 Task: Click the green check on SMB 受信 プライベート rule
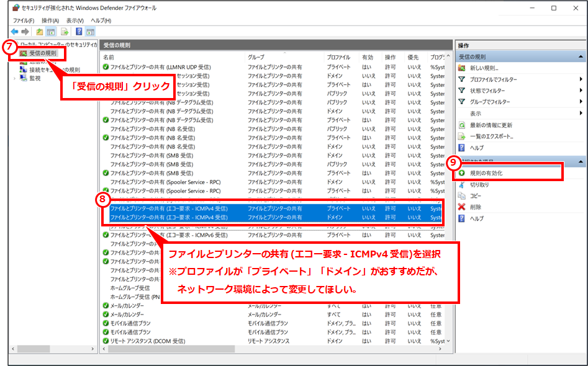[106, 173]
